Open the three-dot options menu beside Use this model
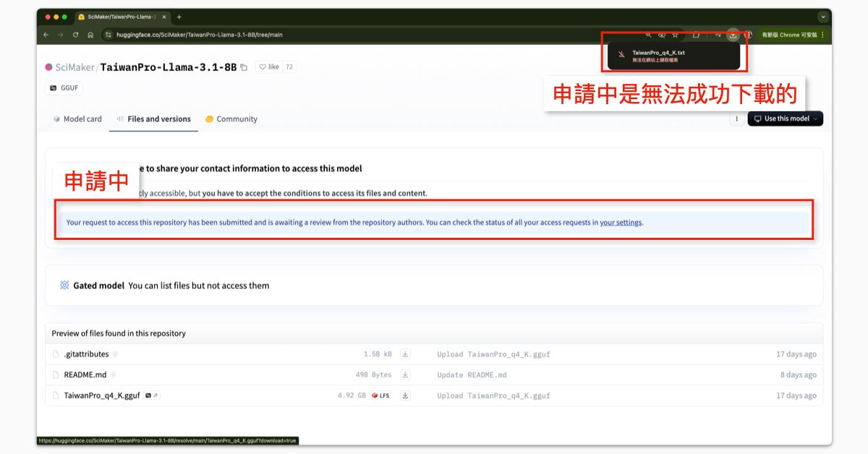This screenshot has width=868, height=454. [x=736, y=119]
